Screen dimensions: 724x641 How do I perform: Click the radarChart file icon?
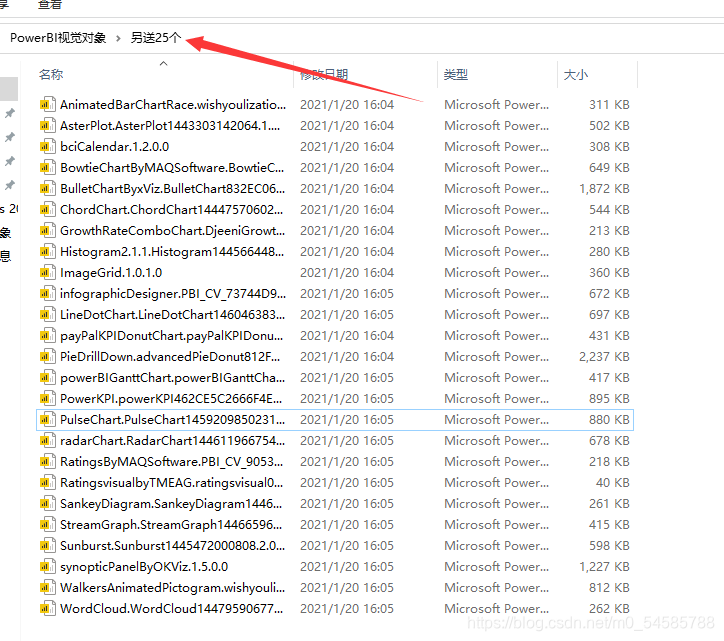pos(48,441)
